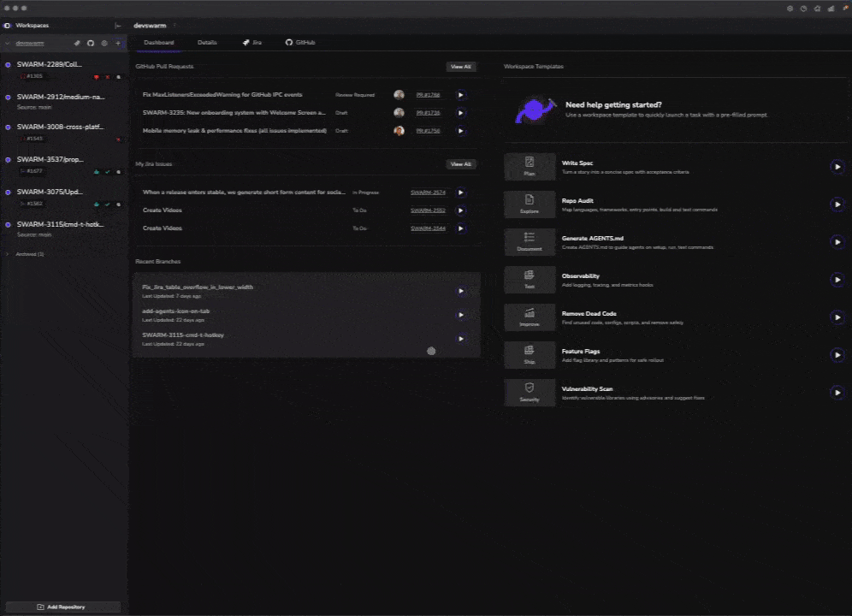This screenshot has width=852, height=616.
Task: Click the bar chart icon in title bar
Action: [x=831, y=9]
